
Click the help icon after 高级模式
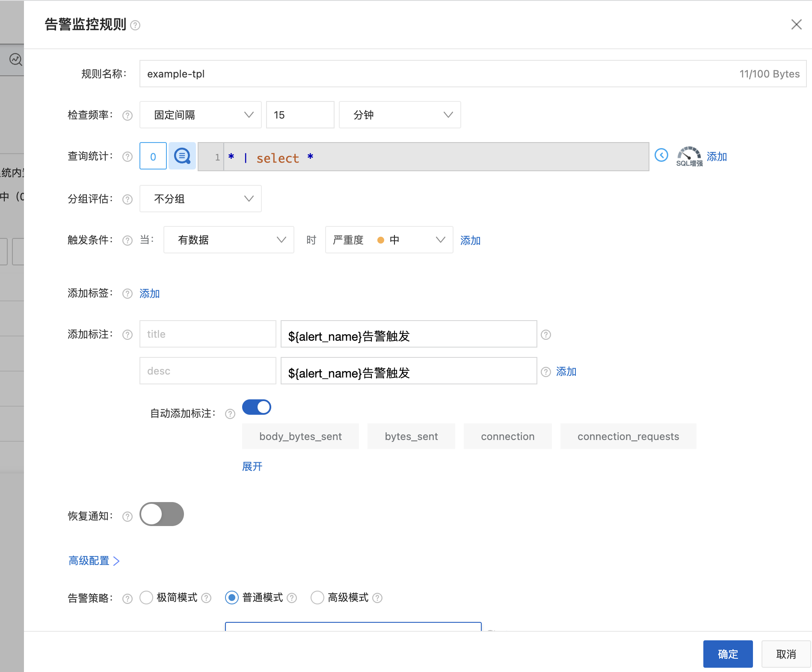[377, 598]
